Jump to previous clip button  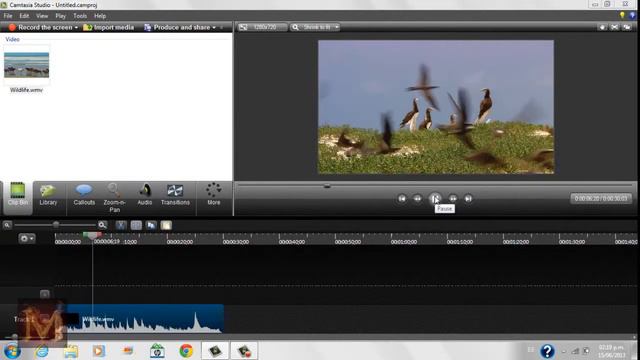coord(402,198)
